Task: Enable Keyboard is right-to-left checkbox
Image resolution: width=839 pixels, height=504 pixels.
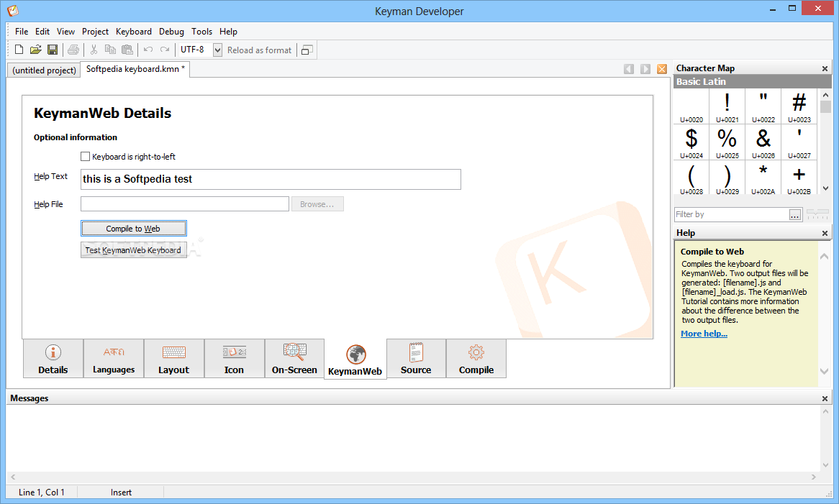Action: click(85, 157)
